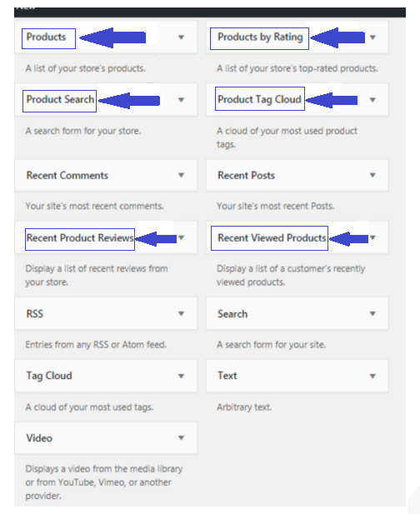Click the Product Search widget title
Image resolution: width=420 pixels, height=514 pixels.
60,99
